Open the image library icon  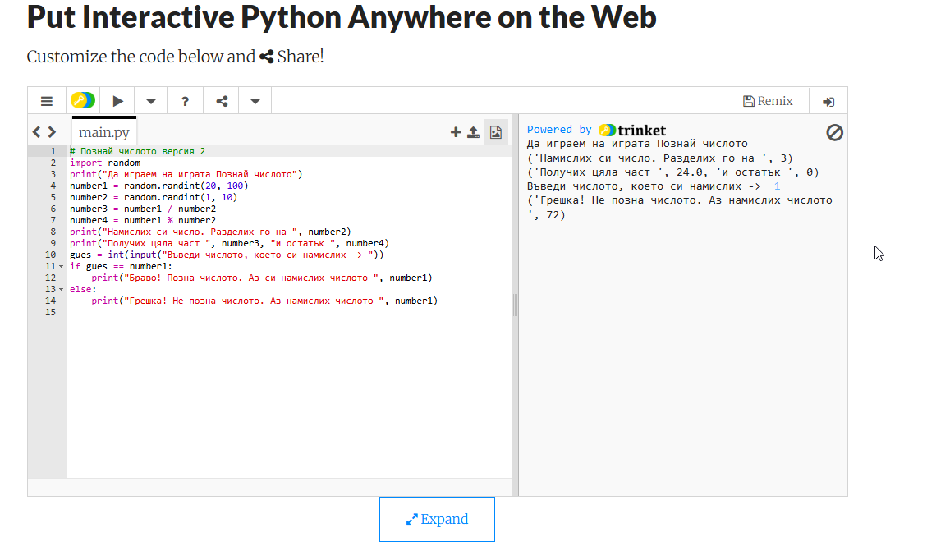[x=495, y=132]
